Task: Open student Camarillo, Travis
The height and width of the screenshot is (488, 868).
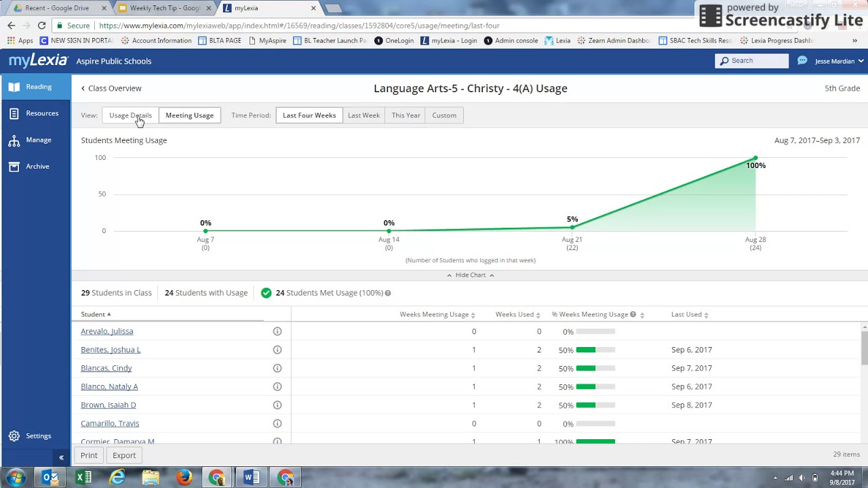Action: coord(110,424)
